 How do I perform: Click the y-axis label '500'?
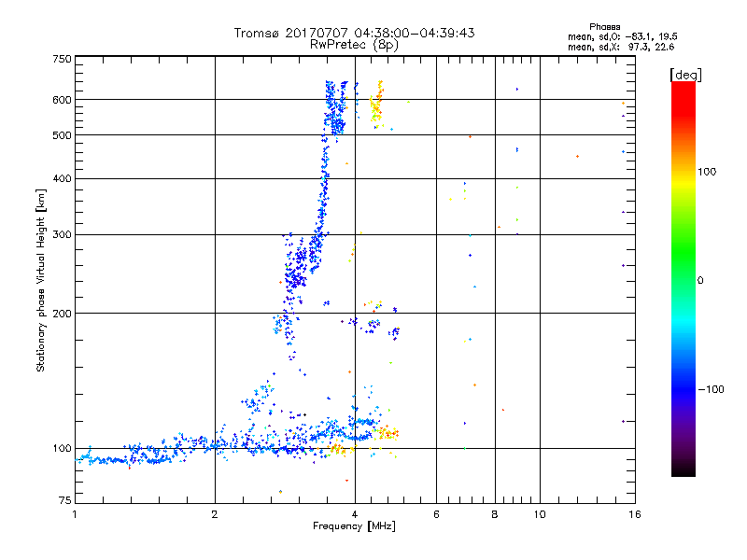click(62, 135)
